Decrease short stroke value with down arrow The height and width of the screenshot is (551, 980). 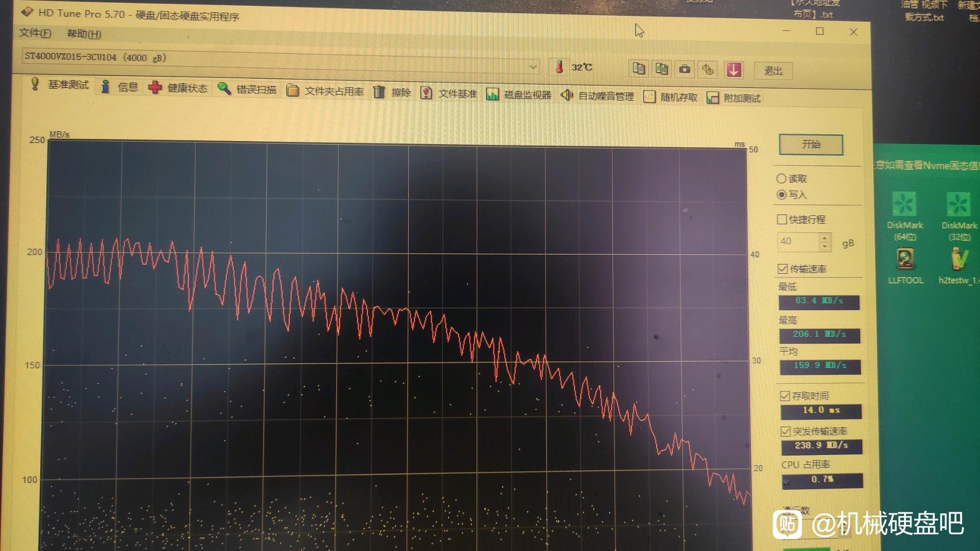click(825, 246)
